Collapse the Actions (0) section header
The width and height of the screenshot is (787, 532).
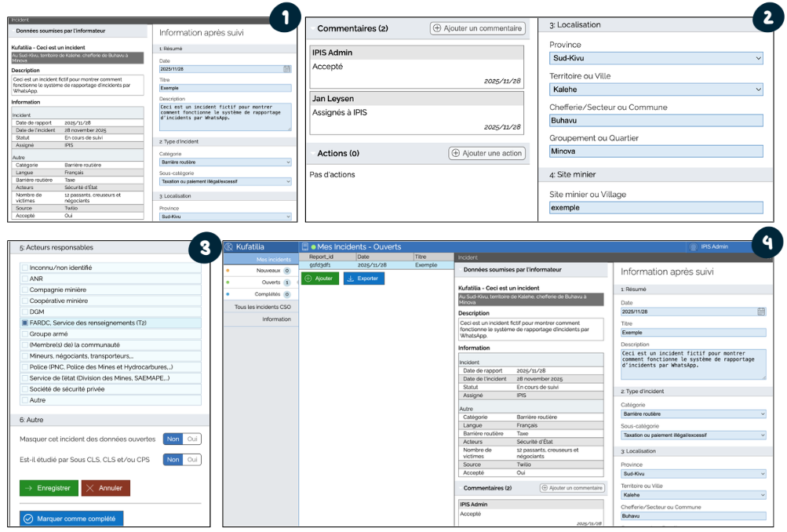tap(312, 154)
